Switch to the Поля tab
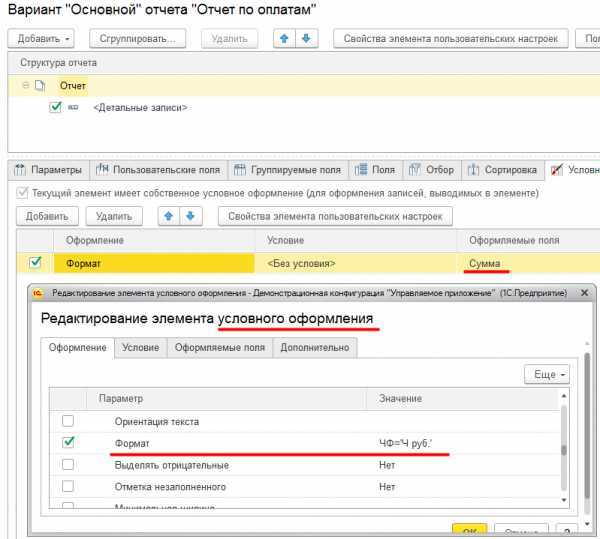 pyautogui.click(x=375, y=170)
